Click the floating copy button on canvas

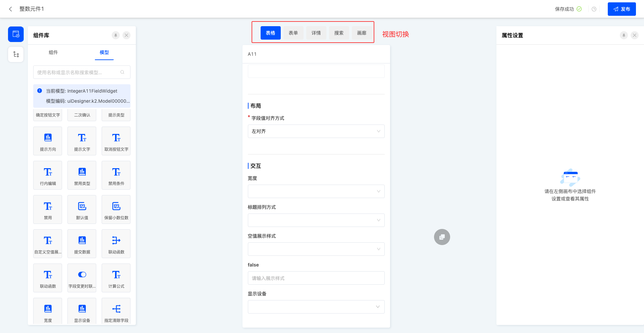(x=442, y=237)
